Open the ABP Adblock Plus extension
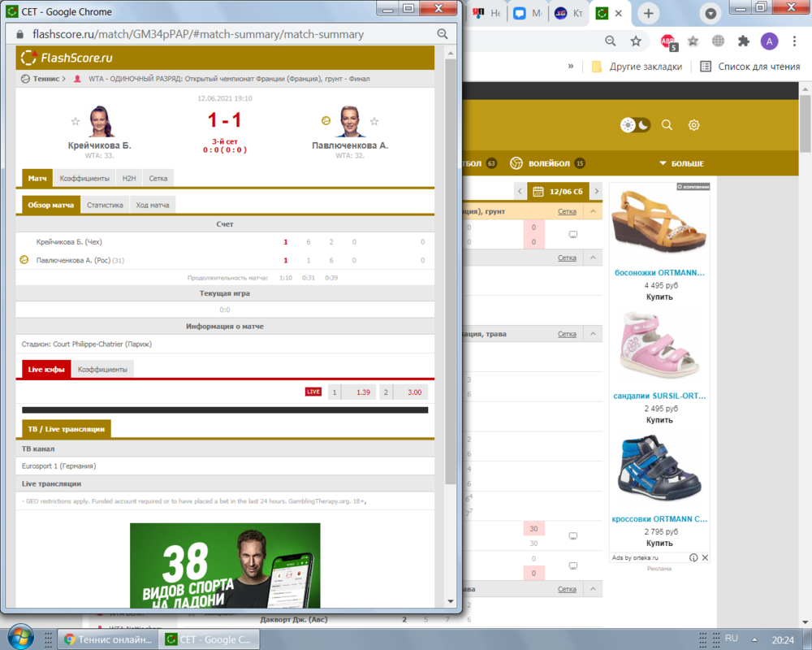 [668, 41]
